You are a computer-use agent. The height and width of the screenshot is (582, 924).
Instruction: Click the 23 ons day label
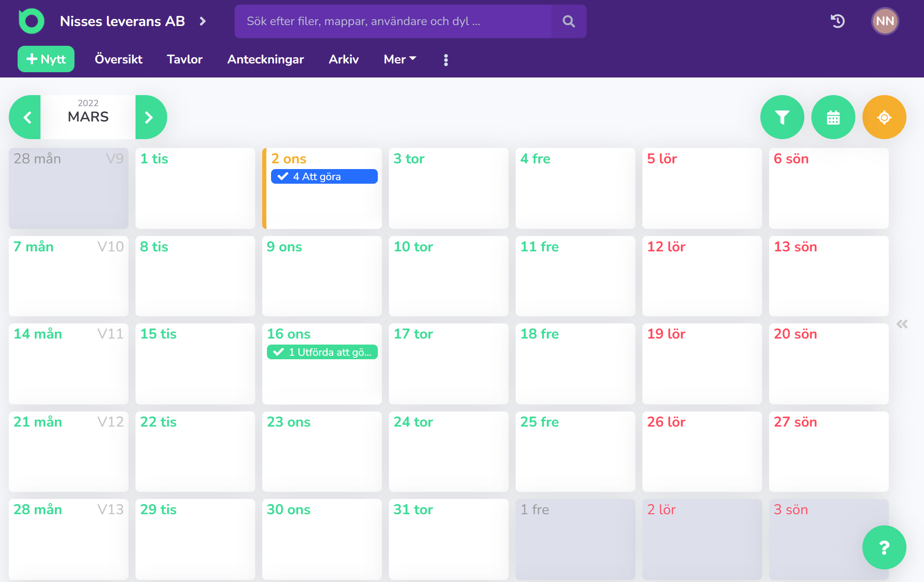pyautogui.click(x=289, y=422)
